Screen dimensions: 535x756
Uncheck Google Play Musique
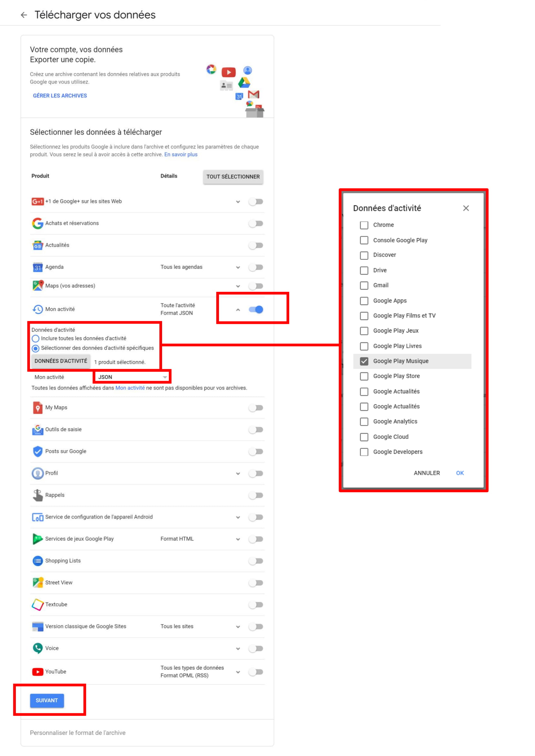point(364,361)
